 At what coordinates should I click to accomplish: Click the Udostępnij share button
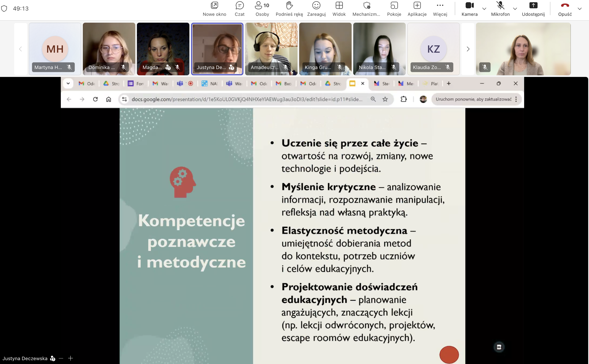point(533,9)
